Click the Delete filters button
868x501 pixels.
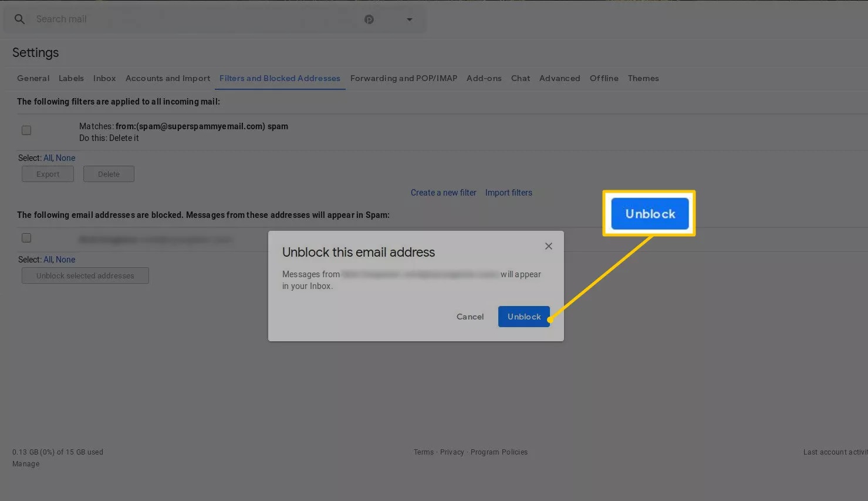tap(109, 174)
